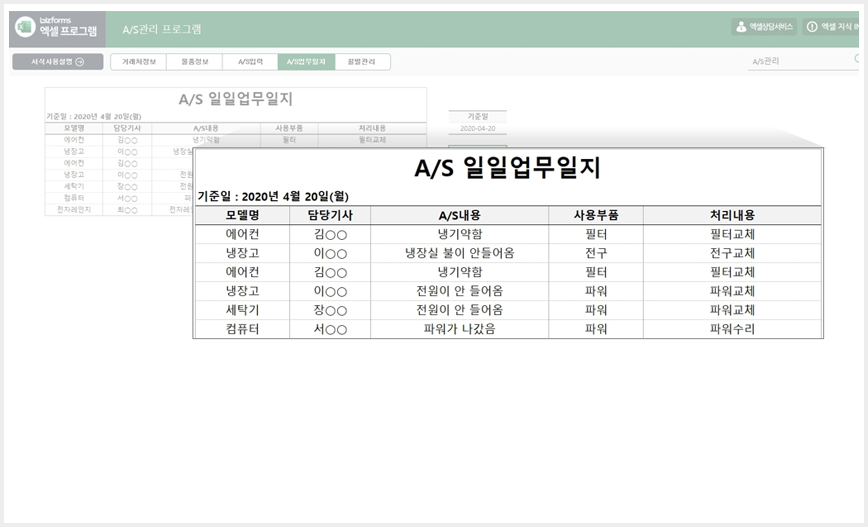868x527 pixels.
Task: Switch to the 월별관리 tab
Action: (x=362, y=62)
